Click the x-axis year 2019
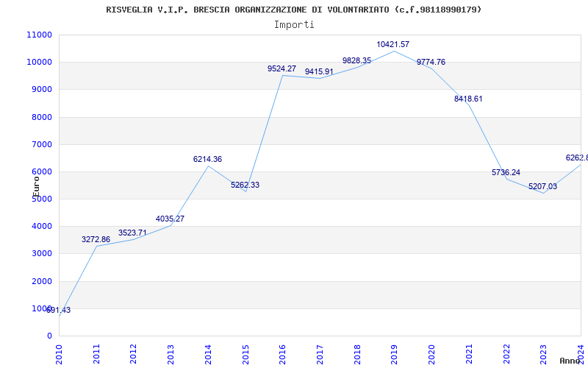Image resolution: width=588 pixels, height=368 pixels. tap(395, 354)
